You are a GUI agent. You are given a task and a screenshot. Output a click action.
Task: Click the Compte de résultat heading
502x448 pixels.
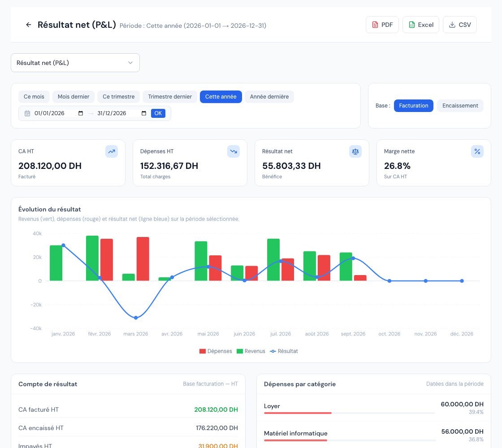(x=48, y=384)
